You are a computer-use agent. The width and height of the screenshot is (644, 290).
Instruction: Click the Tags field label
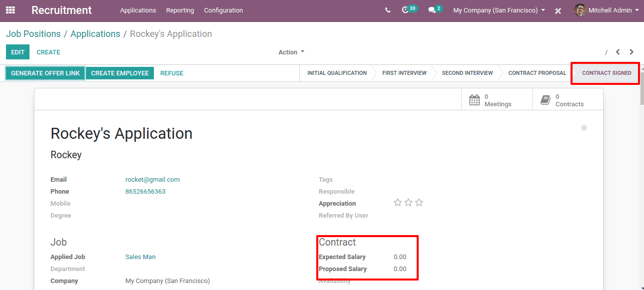point(326,180)
